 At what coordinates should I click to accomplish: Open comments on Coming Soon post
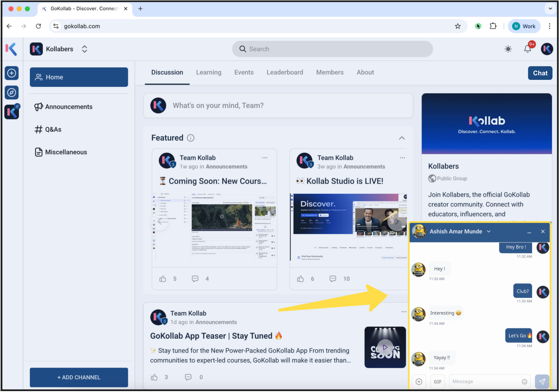coord(195,279)
